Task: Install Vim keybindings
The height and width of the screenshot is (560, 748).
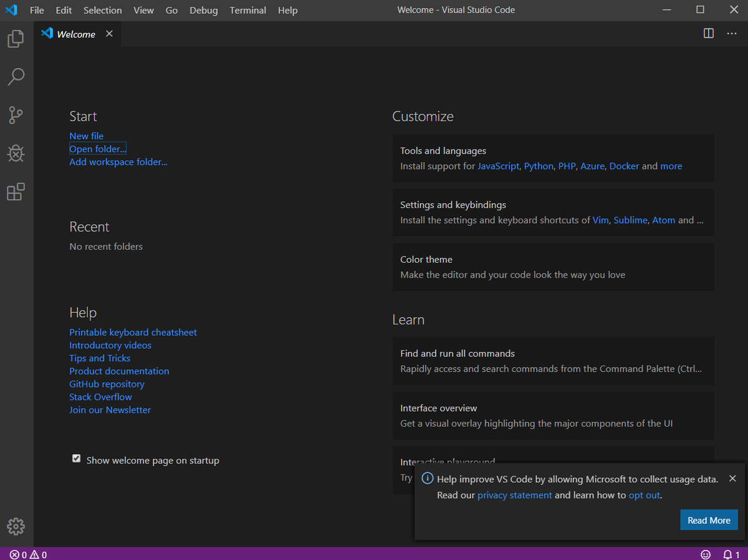Action: pos(600,221)
